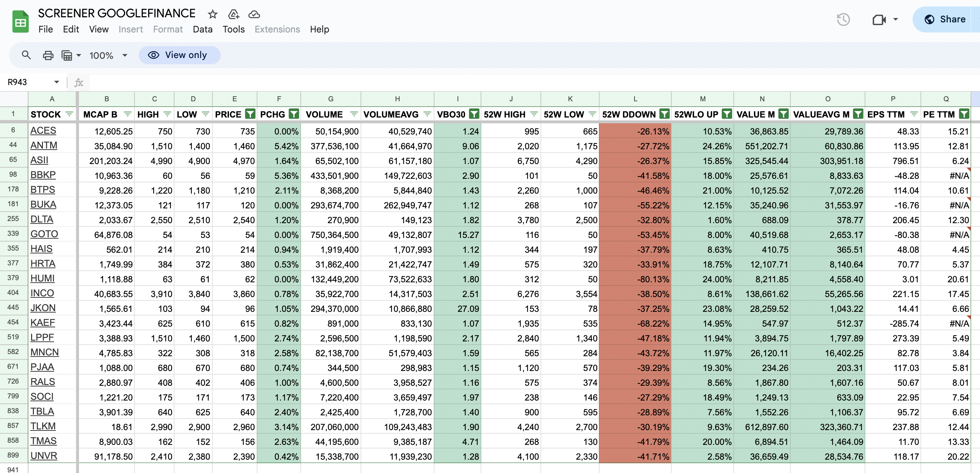Image resolution: width=980 pixels, height=473 pixels.
Task: Click the print icon
Action: click(x=48, y=56)
